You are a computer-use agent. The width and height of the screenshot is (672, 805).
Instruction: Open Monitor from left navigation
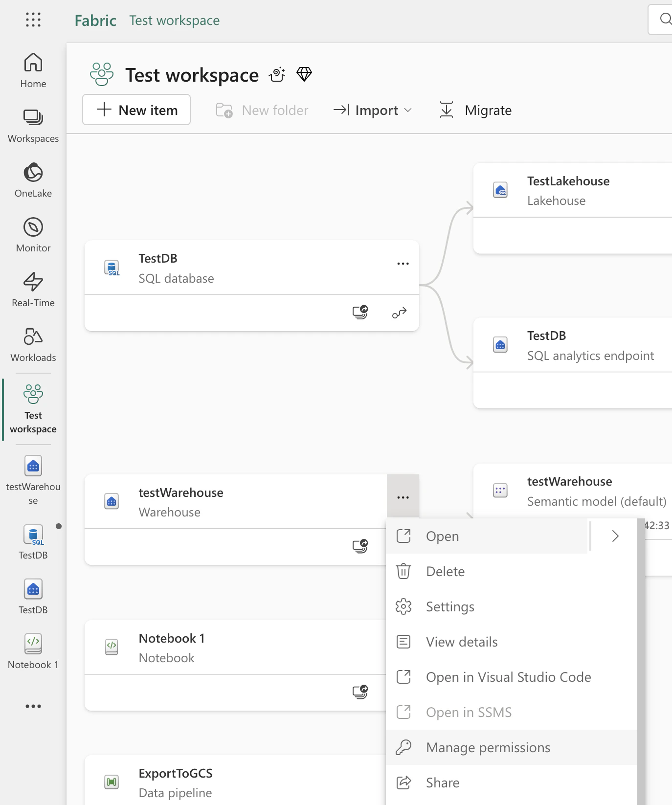click(33, 235)
